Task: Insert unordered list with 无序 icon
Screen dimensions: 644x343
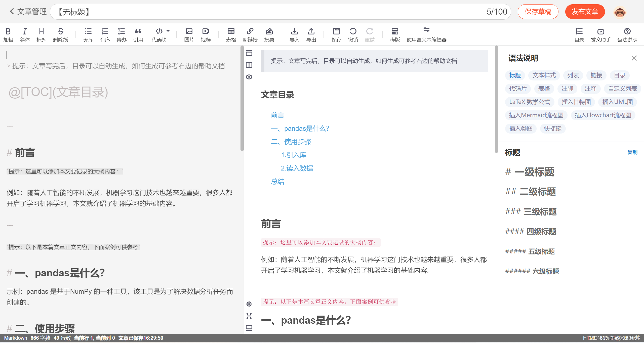Action: (x=88, y=35)
